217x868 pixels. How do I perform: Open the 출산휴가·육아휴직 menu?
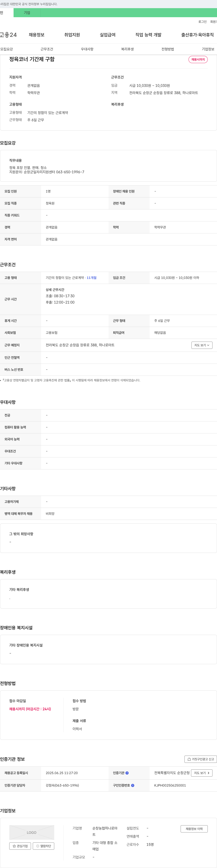tap(198, 35)
